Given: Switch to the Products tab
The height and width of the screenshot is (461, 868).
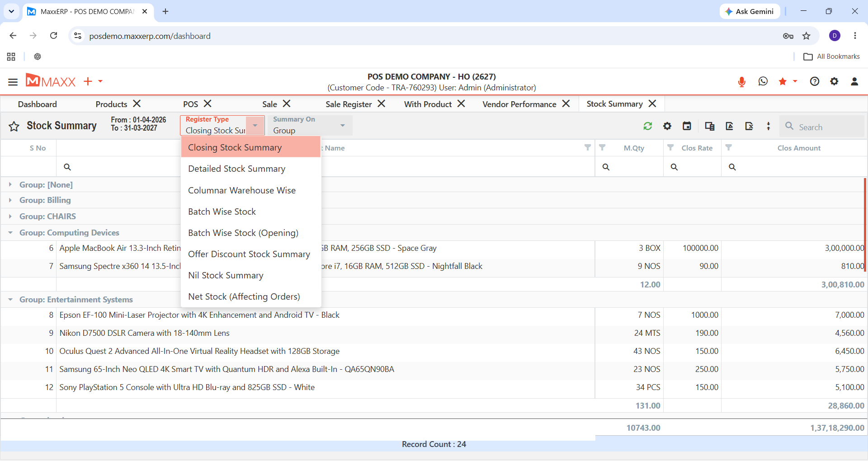Looking at the screenshot, I should point(111,104).
